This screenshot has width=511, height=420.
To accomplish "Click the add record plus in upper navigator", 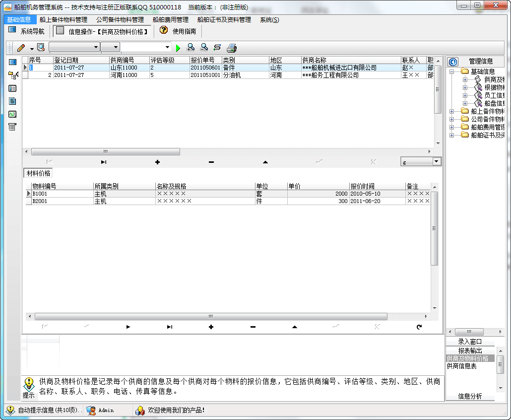I will point(157,162).
